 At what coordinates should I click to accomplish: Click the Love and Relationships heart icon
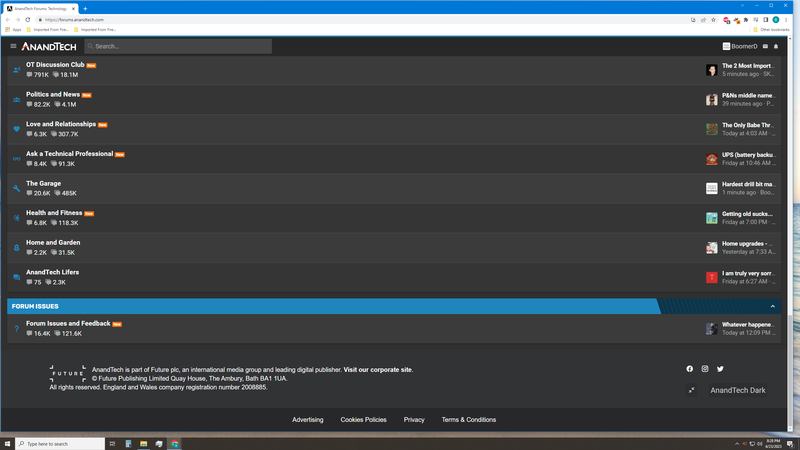[16, 129]
